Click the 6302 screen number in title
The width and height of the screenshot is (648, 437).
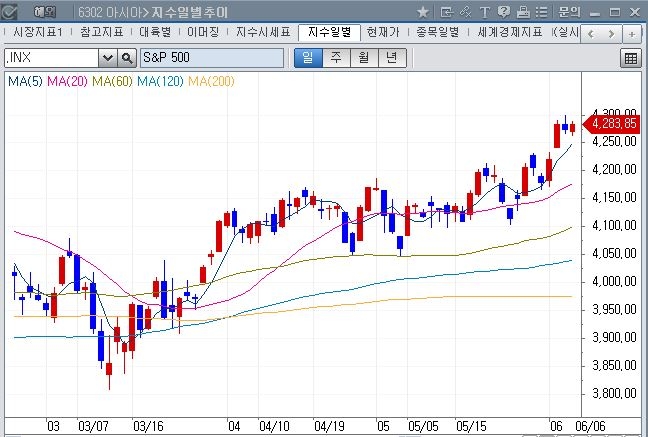(90, 12)
